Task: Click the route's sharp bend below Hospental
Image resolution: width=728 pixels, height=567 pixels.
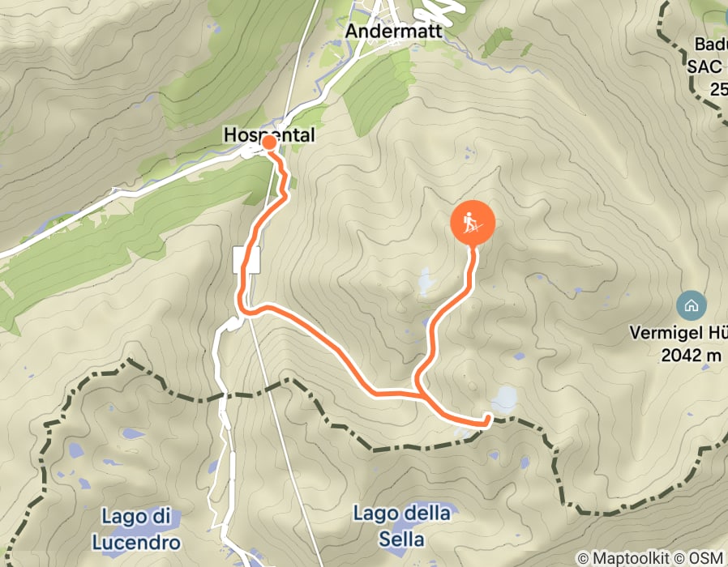Action: [x=285, y=195]
